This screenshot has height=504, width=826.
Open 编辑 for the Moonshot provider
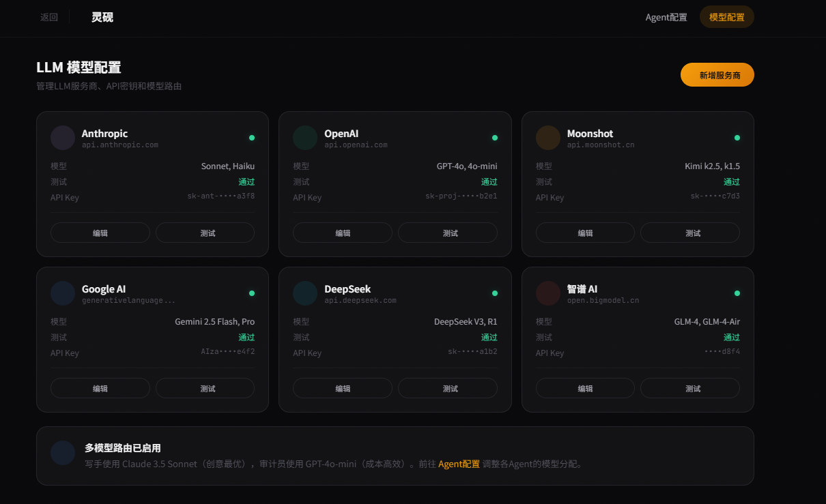click(585, 233)
